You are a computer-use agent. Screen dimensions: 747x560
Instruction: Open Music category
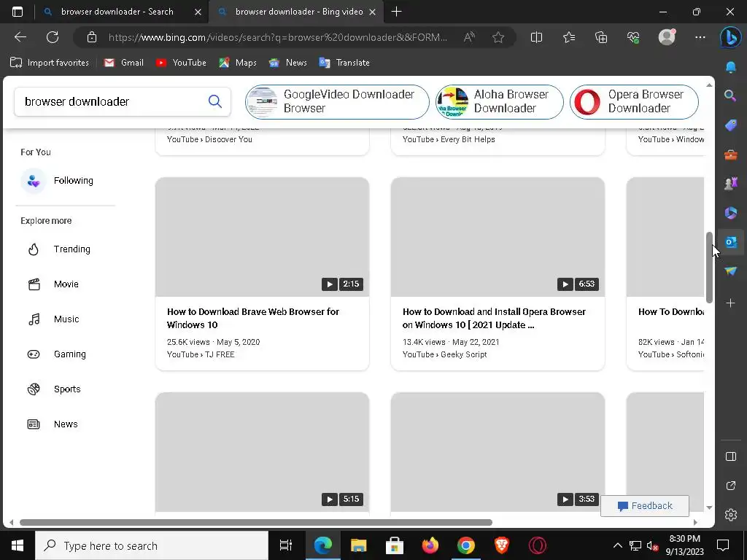coord(53,319)
